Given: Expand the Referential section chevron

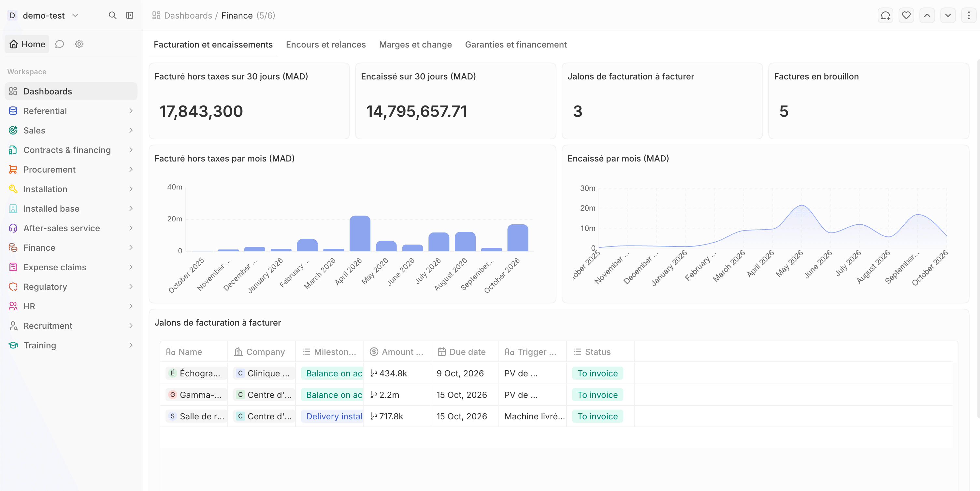Looking at the screenshot, I should pos(131,111).
